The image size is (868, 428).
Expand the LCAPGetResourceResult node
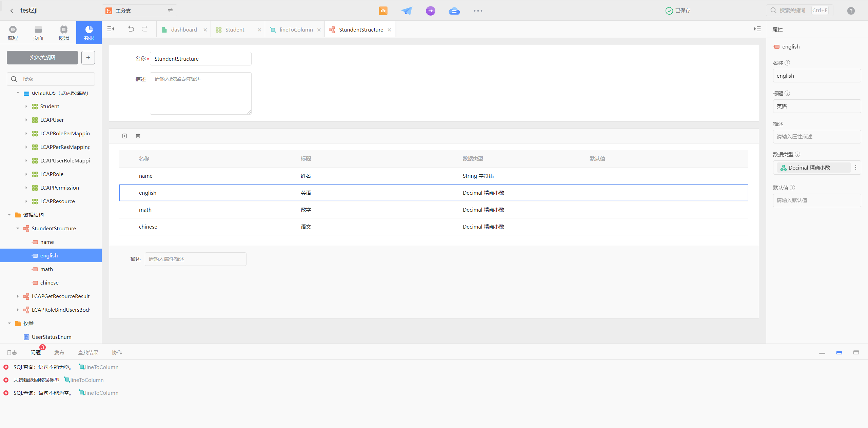pyautogui.click(x=18, y=296)
